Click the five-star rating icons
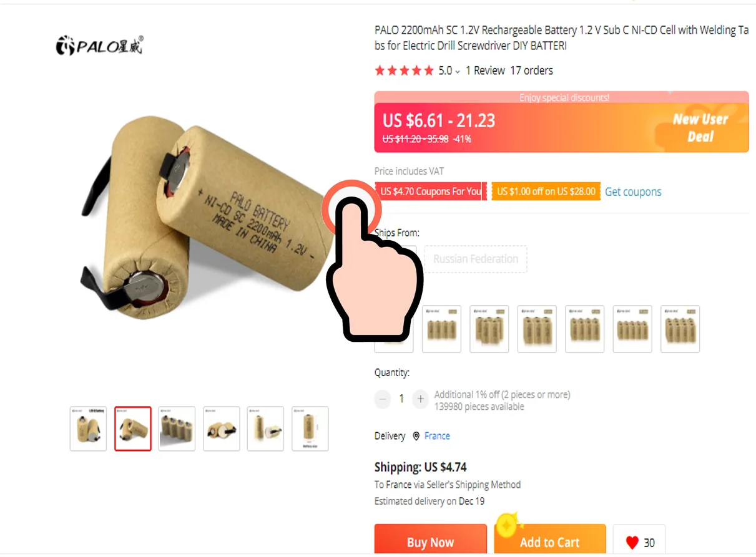Image resolution: width=756 pixels, height=557 pixels. [x=404, y=70]
